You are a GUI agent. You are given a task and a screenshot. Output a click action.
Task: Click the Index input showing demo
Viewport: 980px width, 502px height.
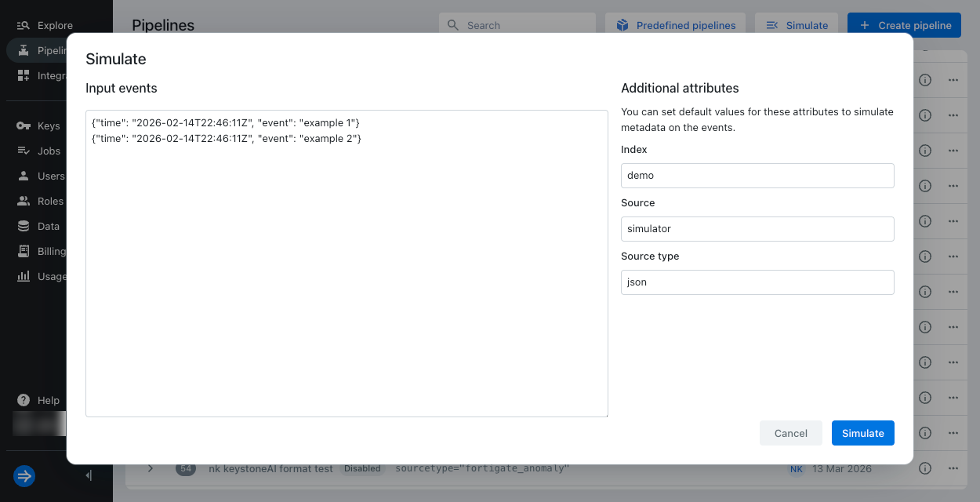click(x=757, y=175)
